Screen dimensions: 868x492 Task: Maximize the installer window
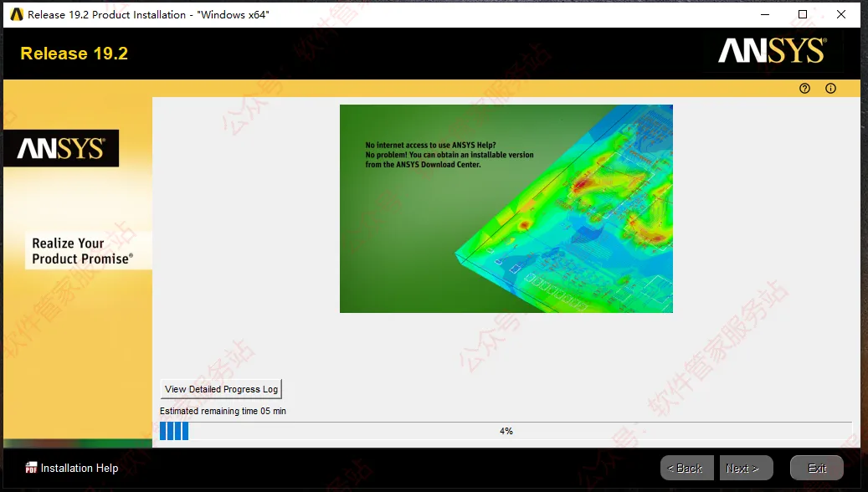pyautogui.click(x=803, y=14)
